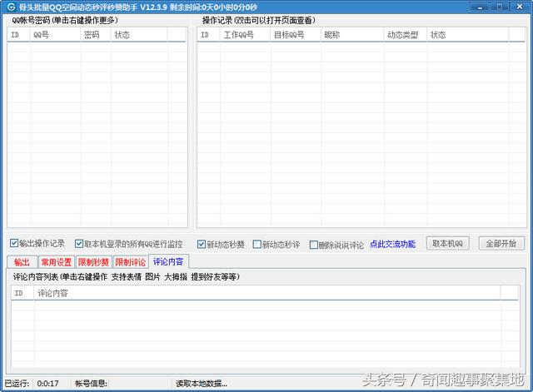Switch to the 常用设置 tab
This screenshot has height=392, width=533.
coord(57,262)
